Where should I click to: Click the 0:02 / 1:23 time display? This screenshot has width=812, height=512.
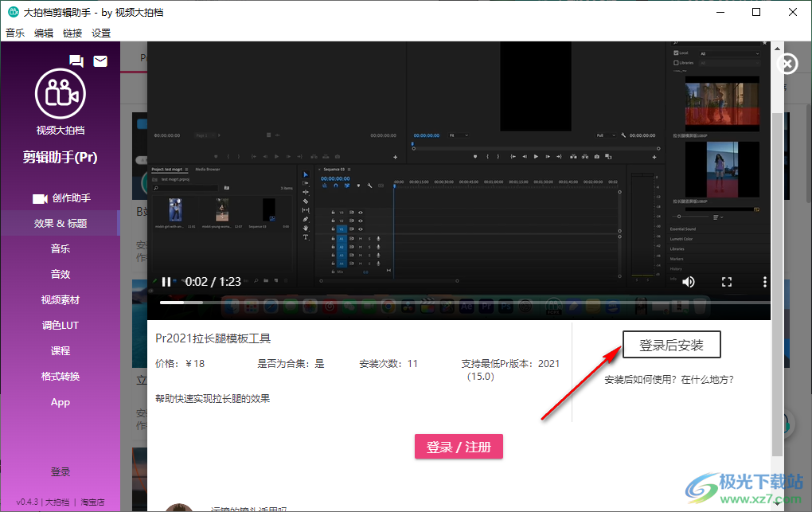213,282
